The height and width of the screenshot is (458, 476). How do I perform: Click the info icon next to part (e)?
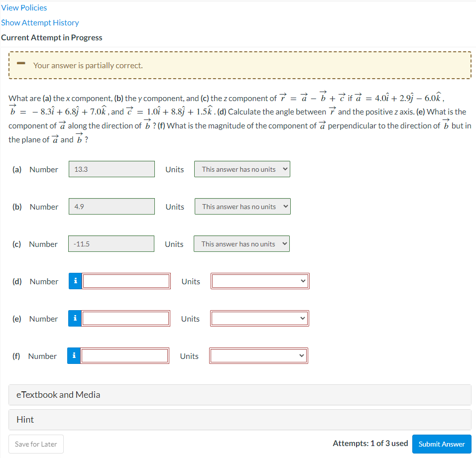75,318
